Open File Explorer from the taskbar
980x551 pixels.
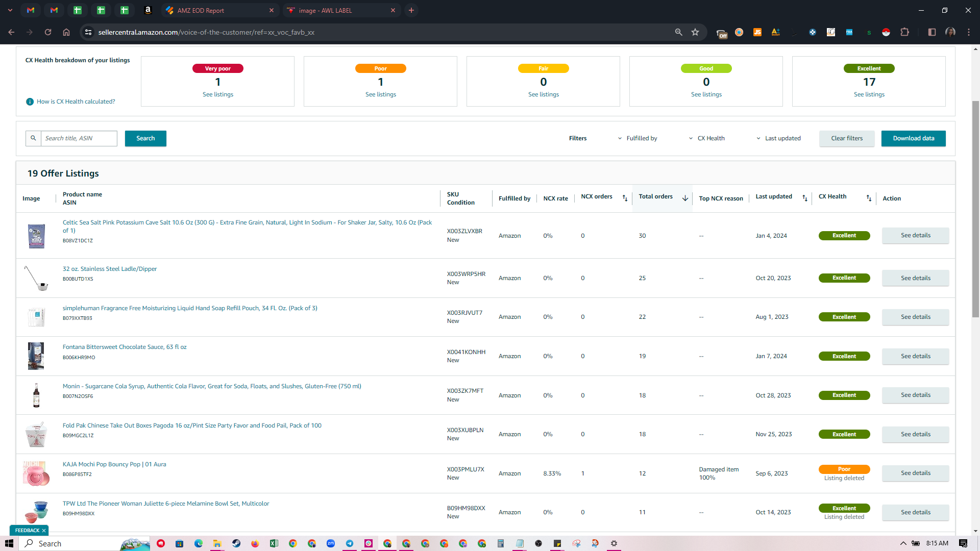(x=217, y=543)
